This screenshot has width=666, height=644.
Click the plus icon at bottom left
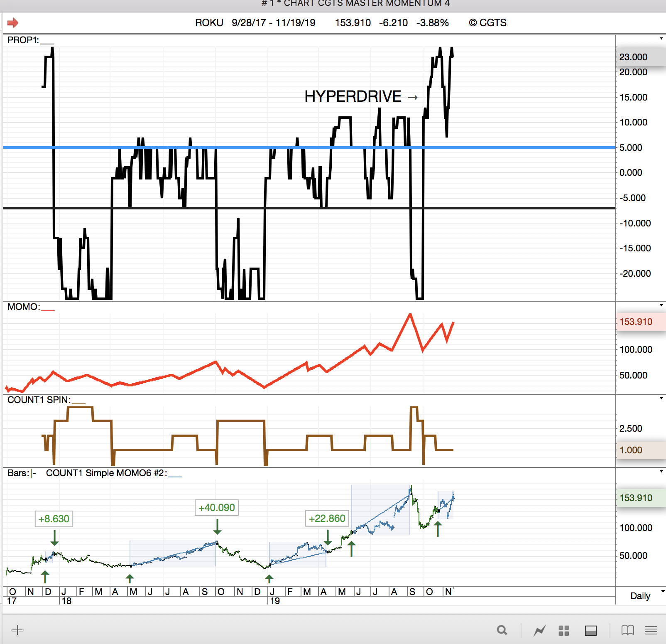(x=17, y=630)
